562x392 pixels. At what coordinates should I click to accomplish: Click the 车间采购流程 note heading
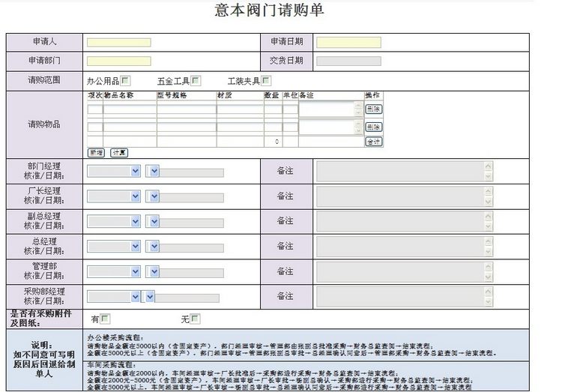click(112, 365)
